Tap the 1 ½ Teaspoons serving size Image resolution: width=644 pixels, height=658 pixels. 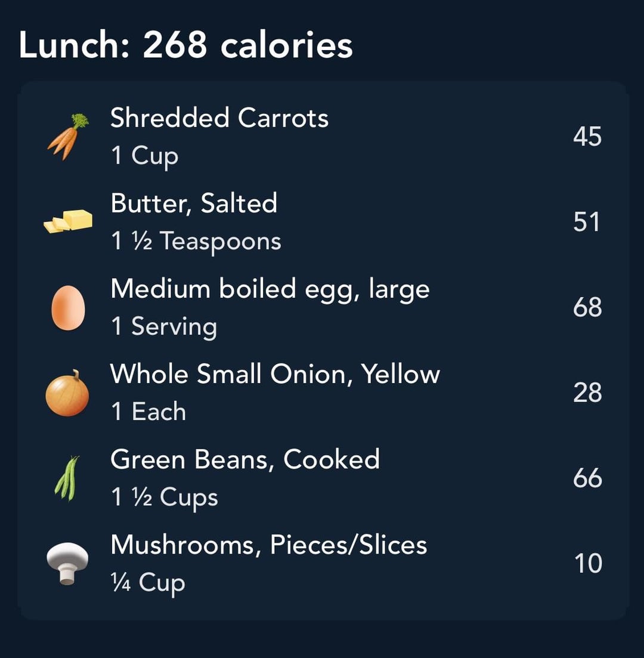(x=196, y=242)
